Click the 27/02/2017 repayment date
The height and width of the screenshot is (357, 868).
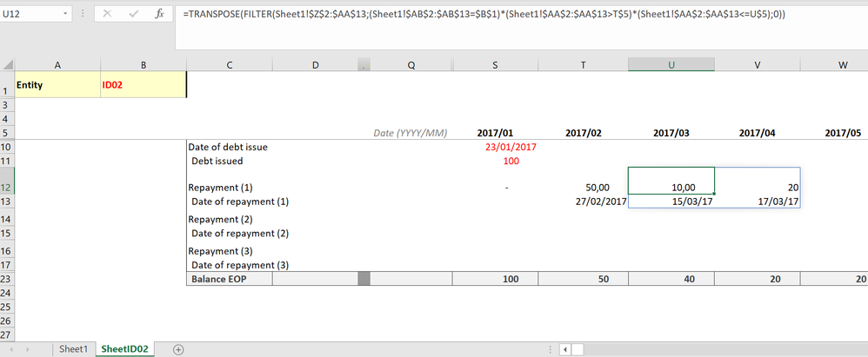coord(583,202)
